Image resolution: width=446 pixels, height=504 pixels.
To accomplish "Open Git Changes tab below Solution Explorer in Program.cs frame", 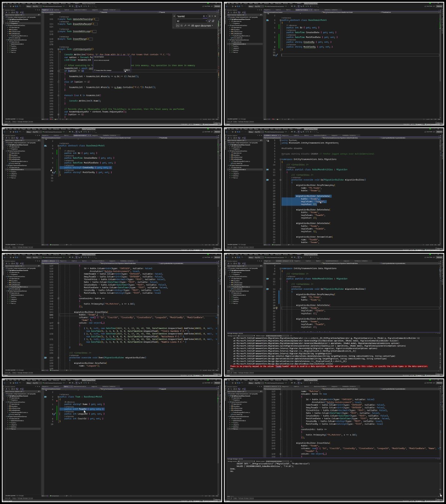I will tap(20, 119).
